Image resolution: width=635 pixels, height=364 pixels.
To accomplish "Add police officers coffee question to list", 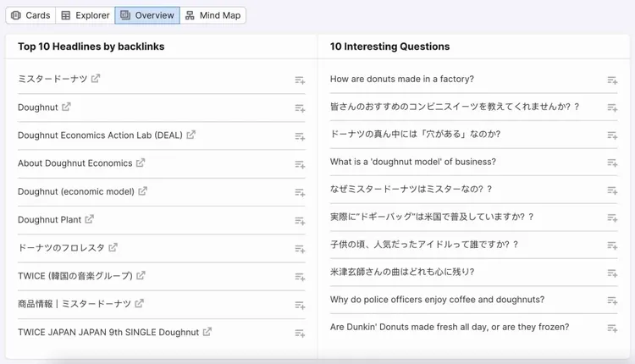I will pos(612,301).
